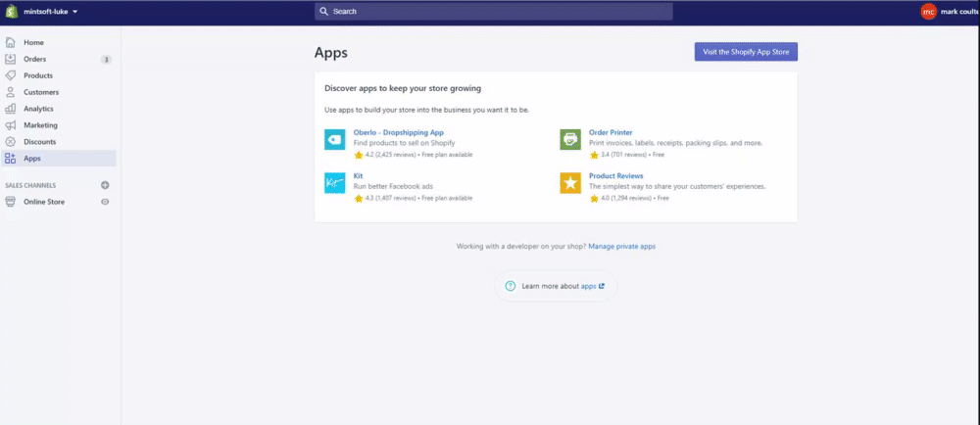This screenshot has width=980, height=425.
Task: Click the Orders count badge
Action: click(x=106, y=60)
